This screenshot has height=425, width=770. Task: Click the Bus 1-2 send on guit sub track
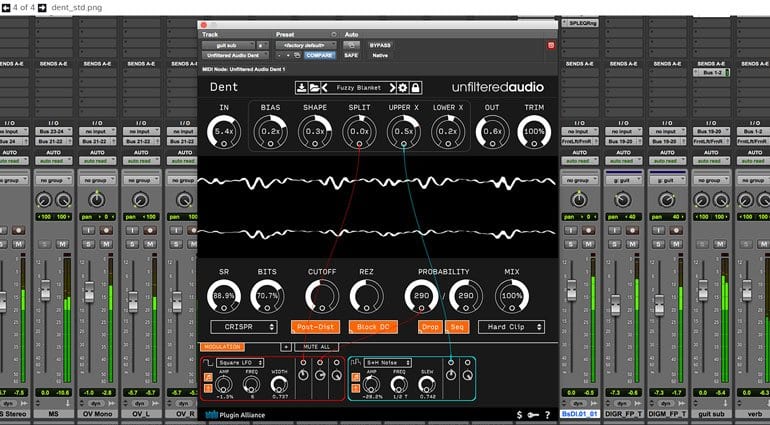pos(711,73)
